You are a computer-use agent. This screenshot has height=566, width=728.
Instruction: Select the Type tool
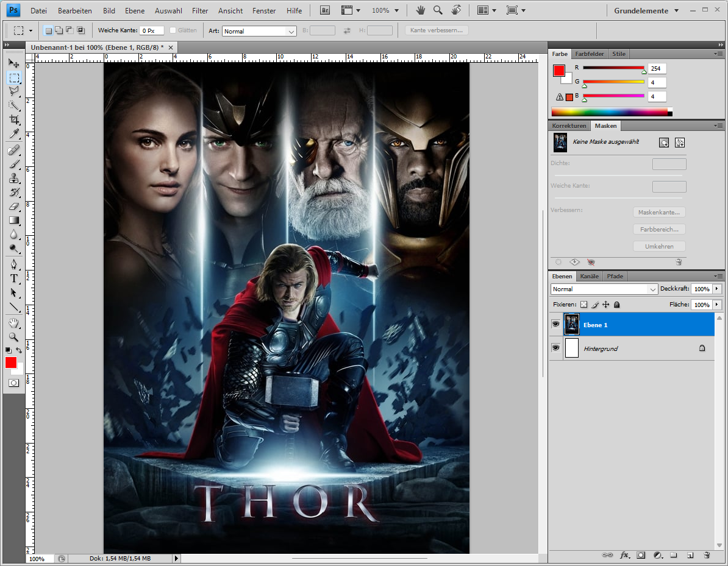[13, 278]
